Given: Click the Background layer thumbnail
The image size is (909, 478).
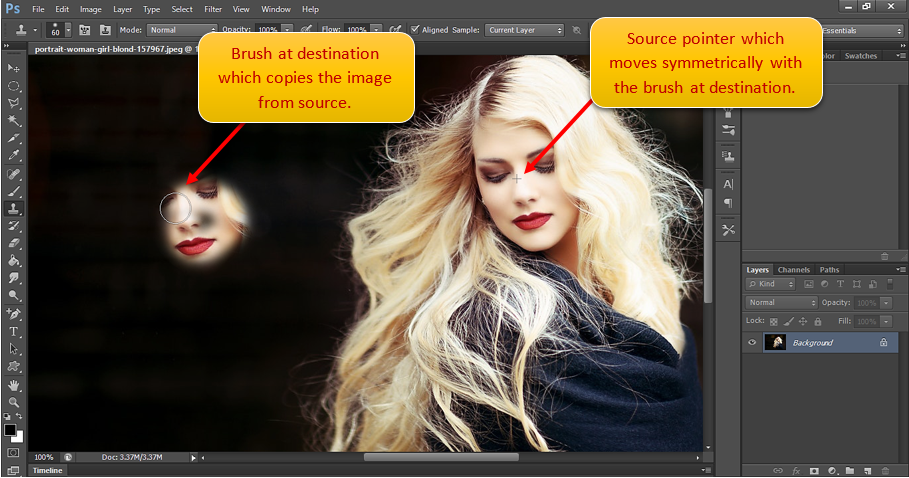Looking at the screenshot, I should [775, 342].
